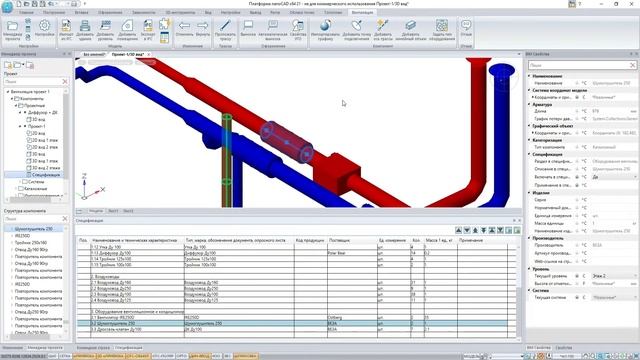Collapse the Арматура property section
This screenshot has width=640, height=360.
(x=529, y=104)
